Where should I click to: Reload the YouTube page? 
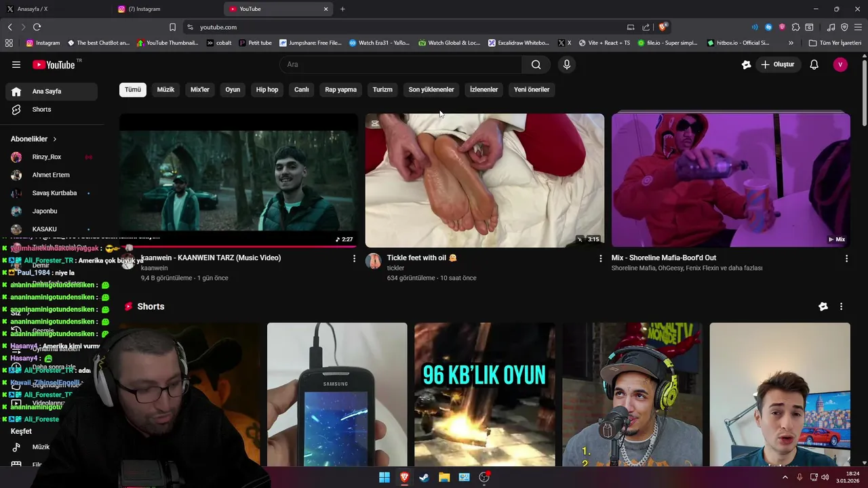pos(37,27)
